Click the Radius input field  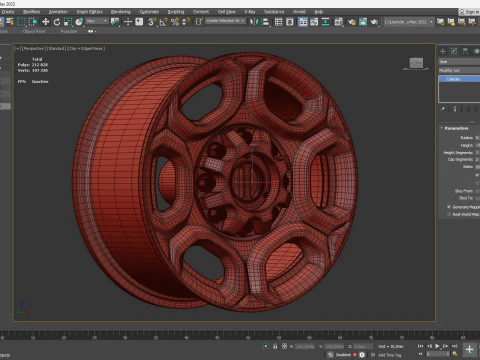477,138
